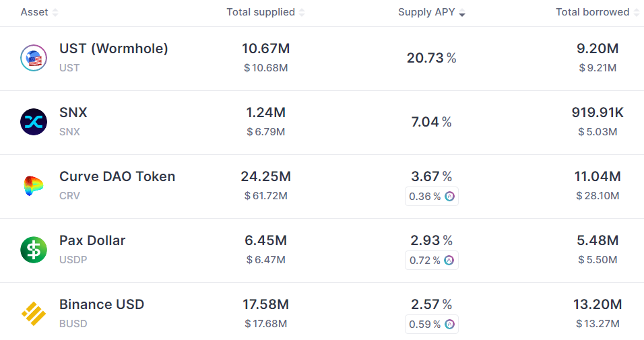
Task: Sort by Total supplied column
Action: (265, 12)
